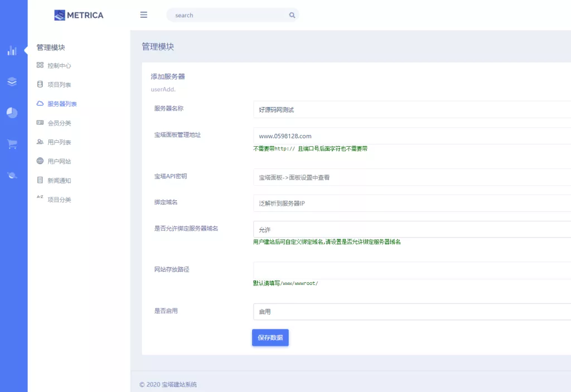
Task: Click the search magnifier icon
Action: (x=292, y=16)
